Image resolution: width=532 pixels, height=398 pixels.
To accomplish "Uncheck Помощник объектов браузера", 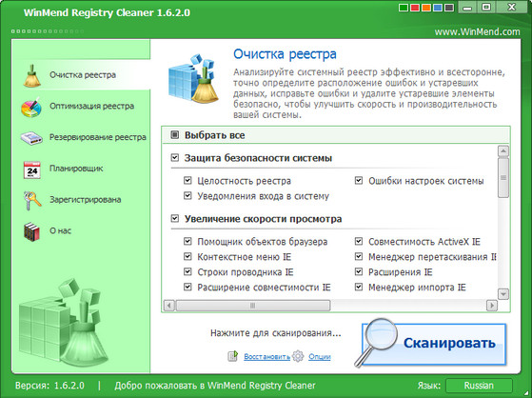I will (187, 241).
